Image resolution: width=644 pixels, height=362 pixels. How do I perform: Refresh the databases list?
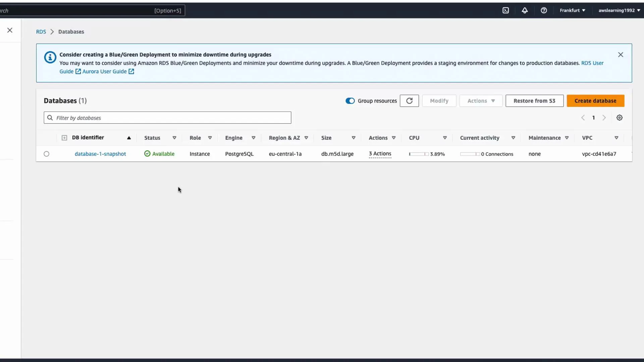coord(409,101)
